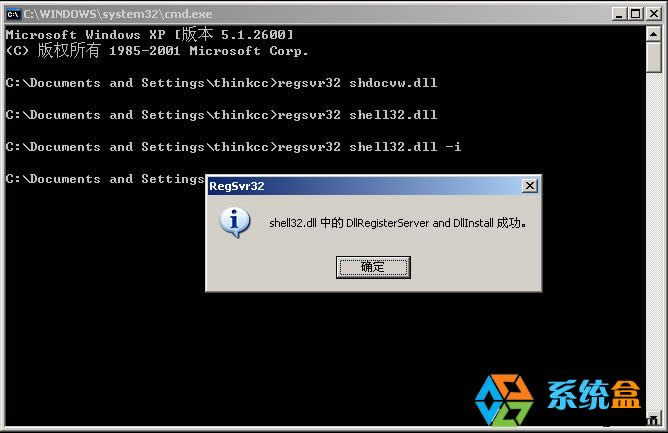This screenshot has height=433, width=668.
Task: Open the cmd.exe system menu icon
Action: (x=13, y=14)
